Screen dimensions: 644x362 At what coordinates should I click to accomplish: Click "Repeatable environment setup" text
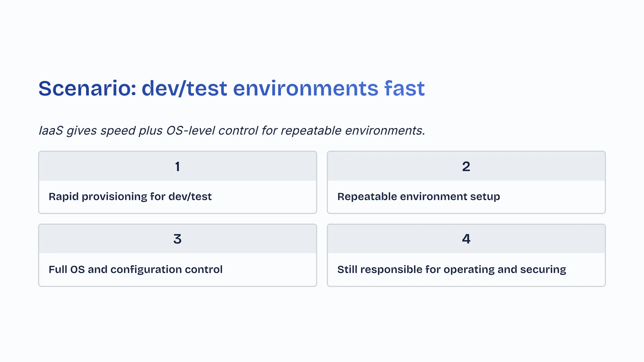click(418, 196)
